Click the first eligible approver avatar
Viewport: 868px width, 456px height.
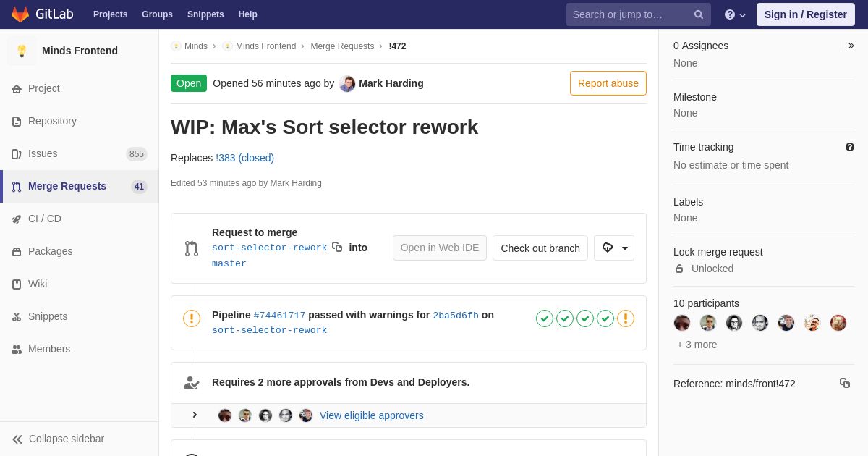225,415
